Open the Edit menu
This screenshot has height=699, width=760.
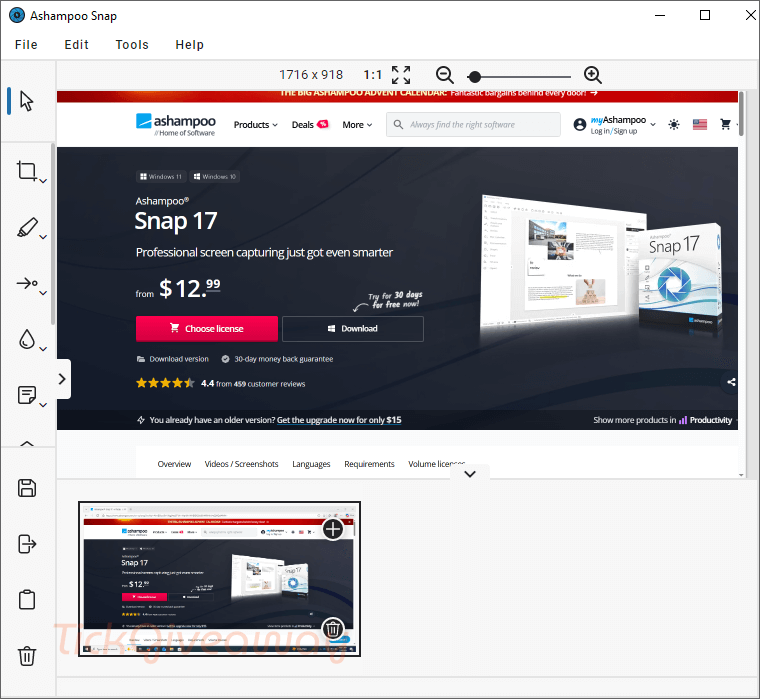pos(77,45)
